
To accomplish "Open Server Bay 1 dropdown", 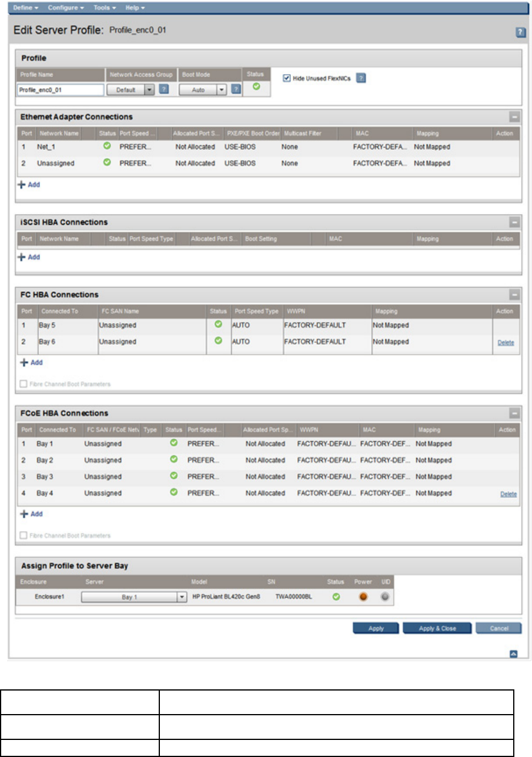I will [134, 597].
